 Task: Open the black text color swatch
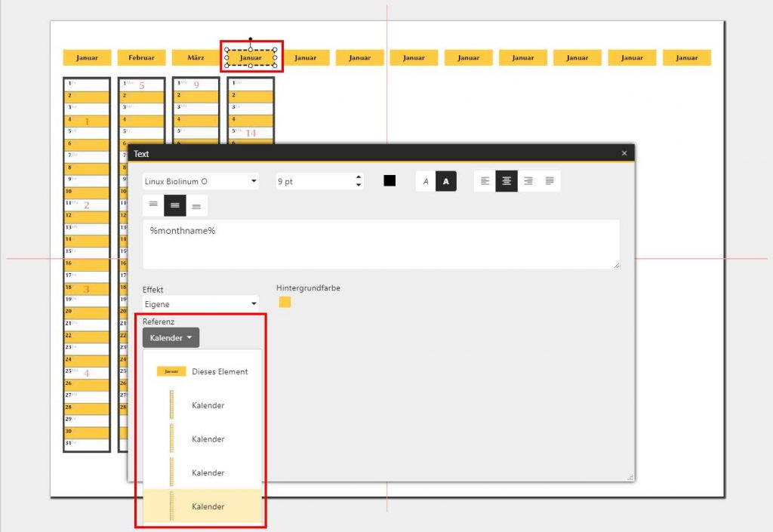coord(390,181)
